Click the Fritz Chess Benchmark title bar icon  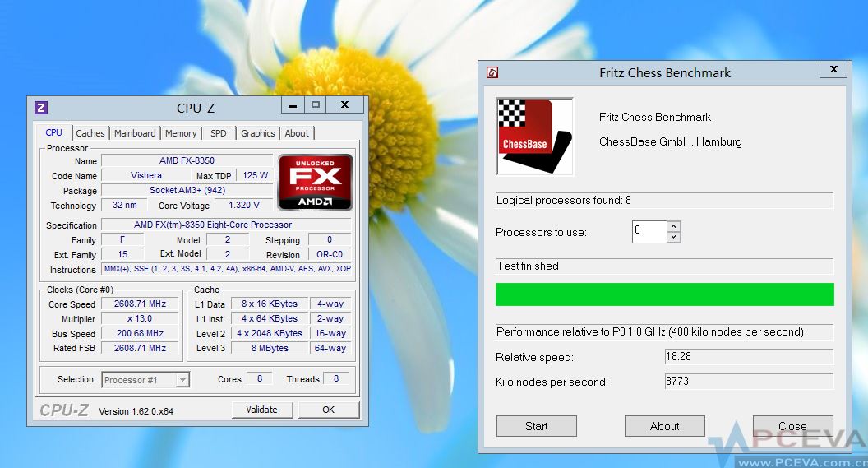pyautogui.click(x=492, y=72)
